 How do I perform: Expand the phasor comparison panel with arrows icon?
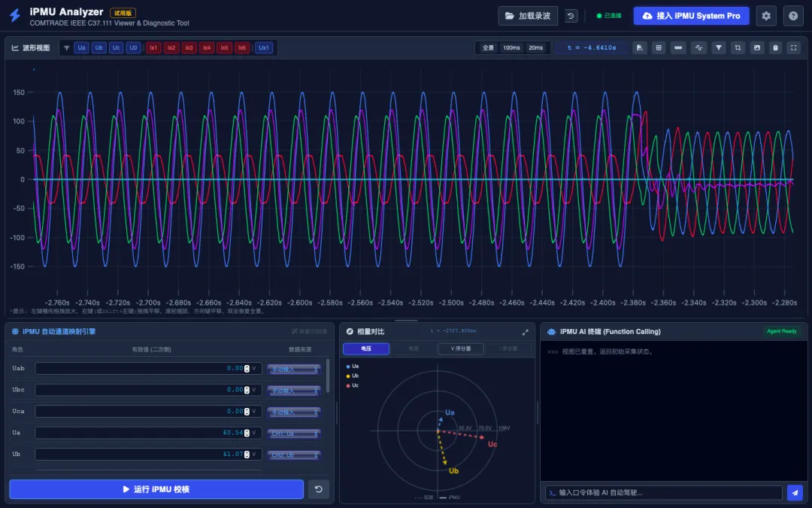(525, 333)
